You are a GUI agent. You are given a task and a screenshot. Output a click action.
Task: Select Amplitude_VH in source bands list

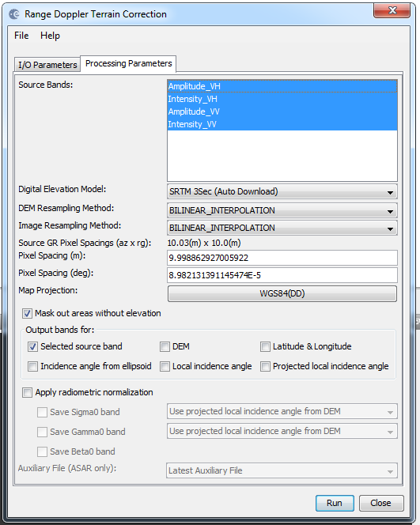tap(282, 86)
